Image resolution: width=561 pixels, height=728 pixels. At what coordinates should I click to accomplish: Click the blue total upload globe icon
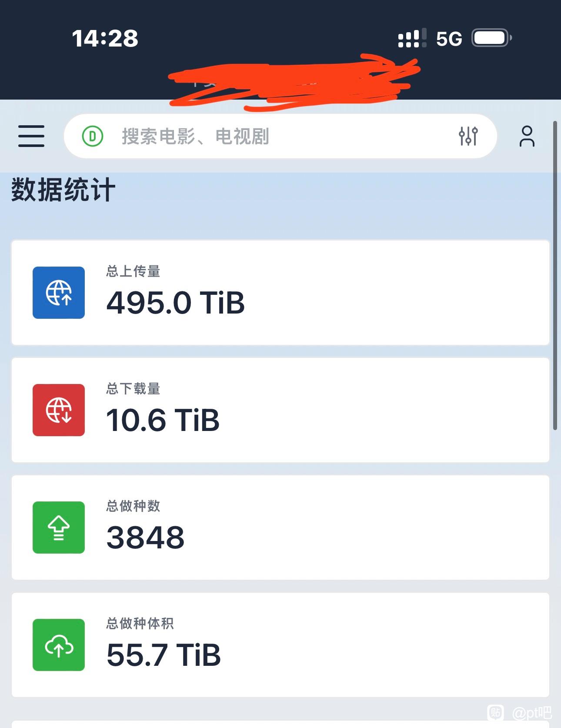coord(59,293)
